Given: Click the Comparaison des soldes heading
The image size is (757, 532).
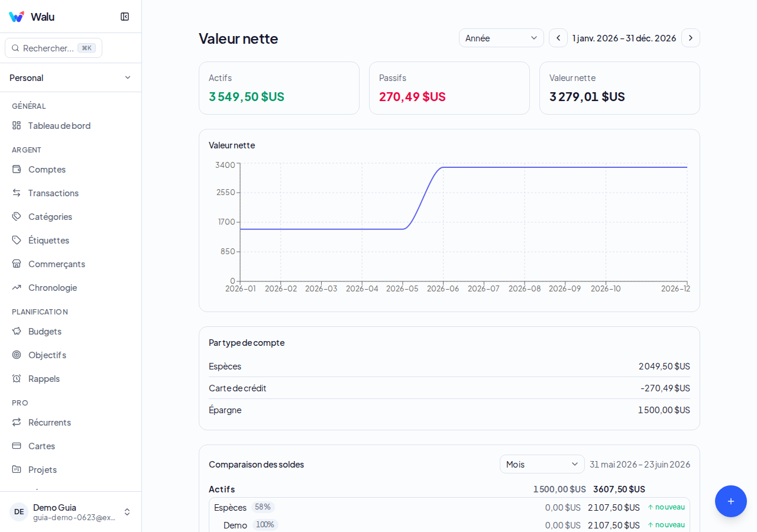Looking at the screenshot, I should [256, 464].
